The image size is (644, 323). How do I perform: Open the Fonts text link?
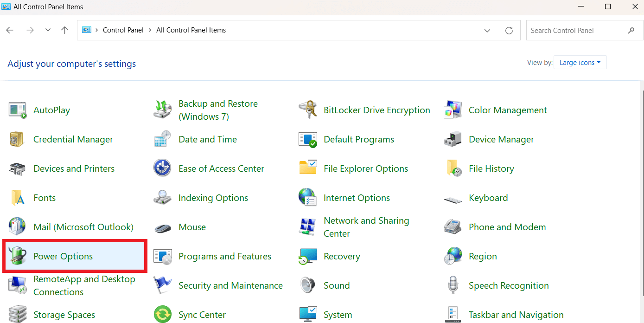pyautogui.click(x=45, y=198)
